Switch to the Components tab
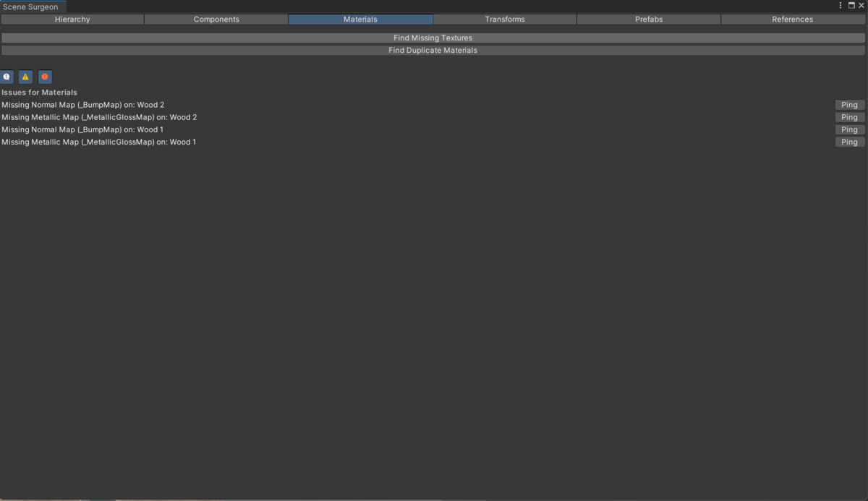 coord(216,20)
